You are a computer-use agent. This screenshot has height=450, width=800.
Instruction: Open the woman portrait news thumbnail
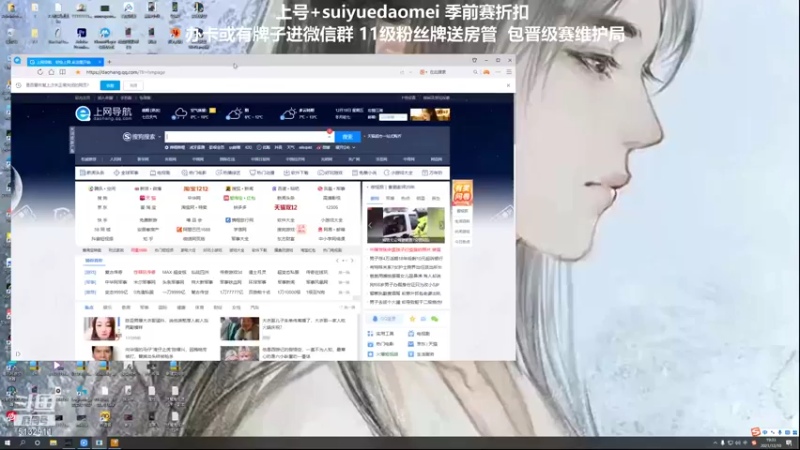[x=102, y=329]
